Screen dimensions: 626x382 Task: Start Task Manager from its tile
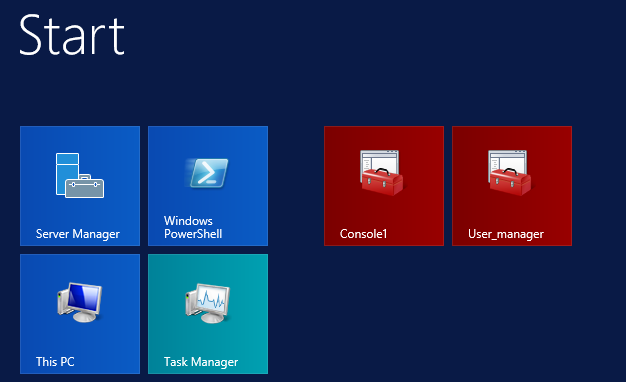[x=208, y=314]
